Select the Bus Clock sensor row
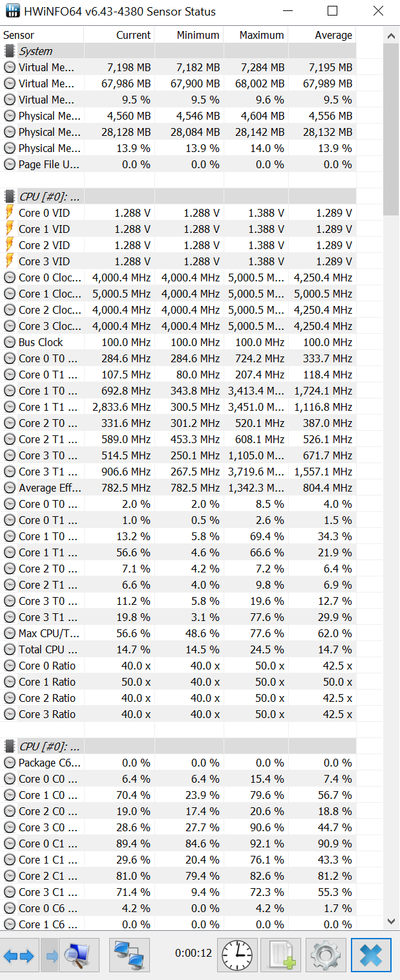Screen dimensions: 400x980 41,342
